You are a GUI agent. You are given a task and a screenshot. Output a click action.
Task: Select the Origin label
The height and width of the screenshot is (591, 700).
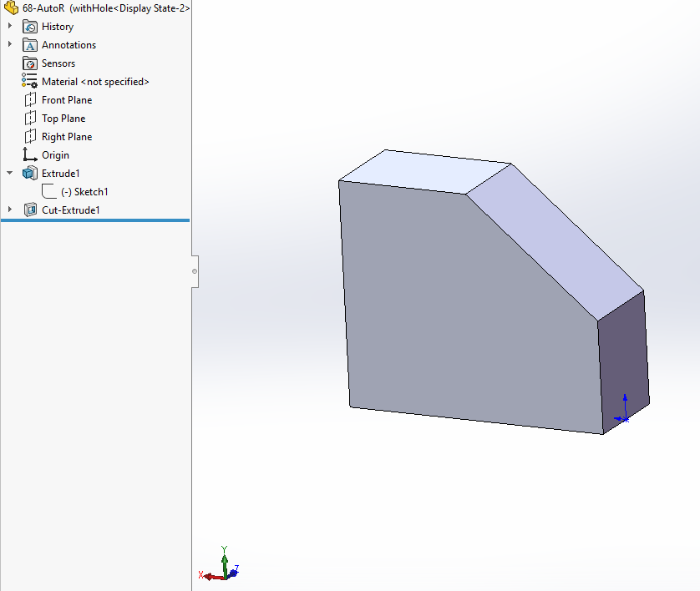(x=55, y=154)
